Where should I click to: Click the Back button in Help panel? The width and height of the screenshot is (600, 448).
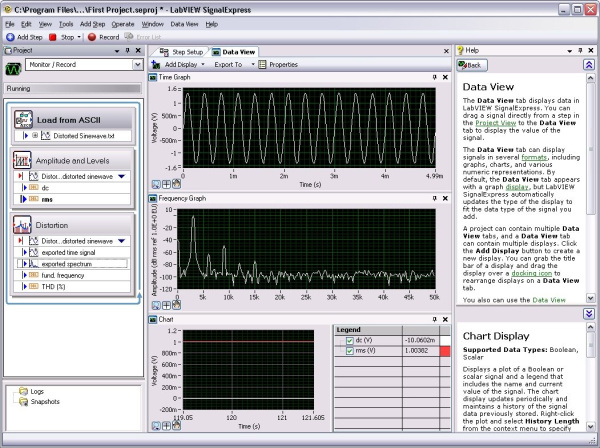tap(471, 65)
